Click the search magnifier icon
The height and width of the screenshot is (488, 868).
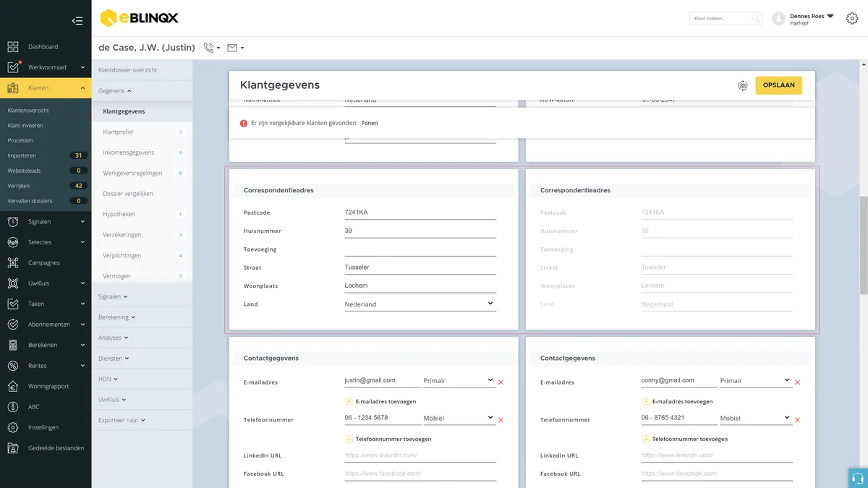(x=755, y=19)
